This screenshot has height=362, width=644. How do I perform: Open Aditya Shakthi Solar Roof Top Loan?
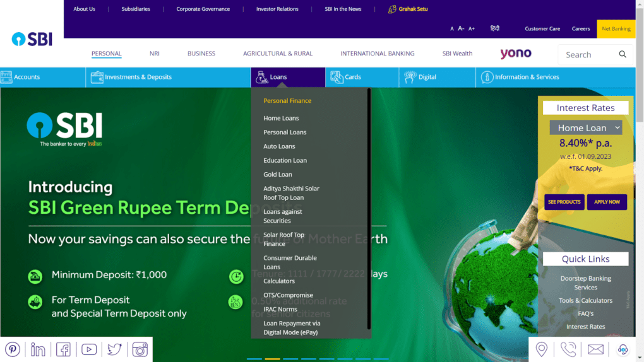[291, 193]
